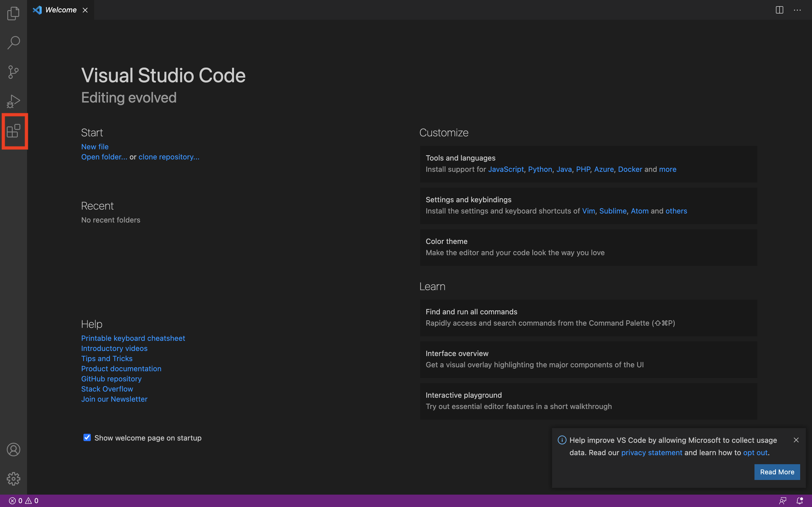
Task: Open the More Actions ellipsis menu
Action: tap(797, 10)
